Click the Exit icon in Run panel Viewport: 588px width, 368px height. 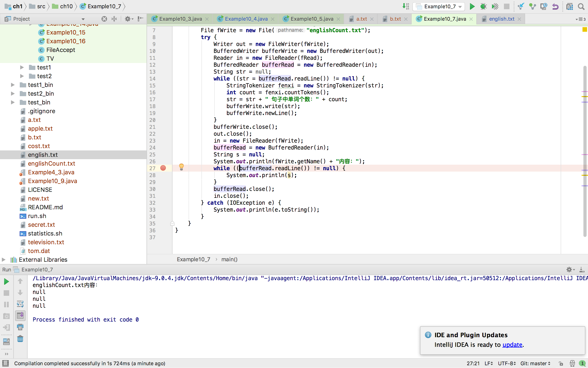pyautogui.click(x=6, y=328)
